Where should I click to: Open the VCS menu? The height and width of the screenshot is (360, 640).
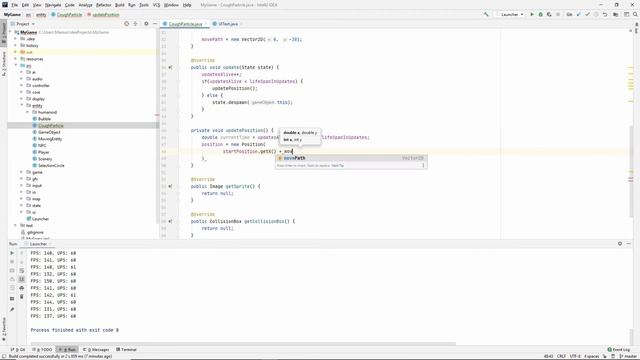pos(156,5)
